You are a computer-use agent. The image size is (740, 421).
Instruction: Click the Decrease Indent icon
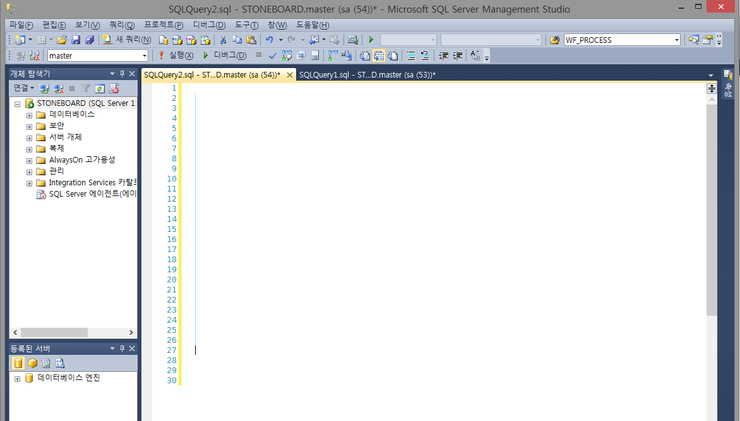pos(443,56)
